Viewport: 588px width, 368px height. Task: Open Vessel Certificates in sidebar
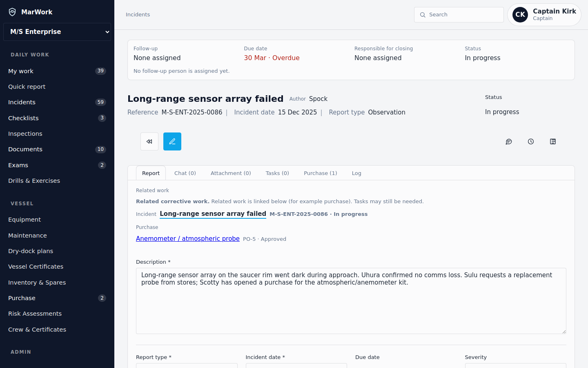(57, 267)
